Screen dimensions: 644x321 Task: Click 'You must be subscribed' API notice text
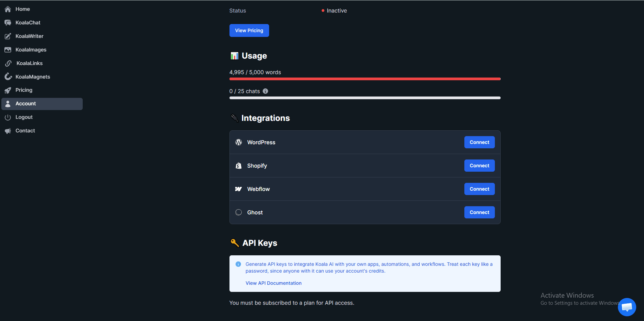[x=292, y=303]
